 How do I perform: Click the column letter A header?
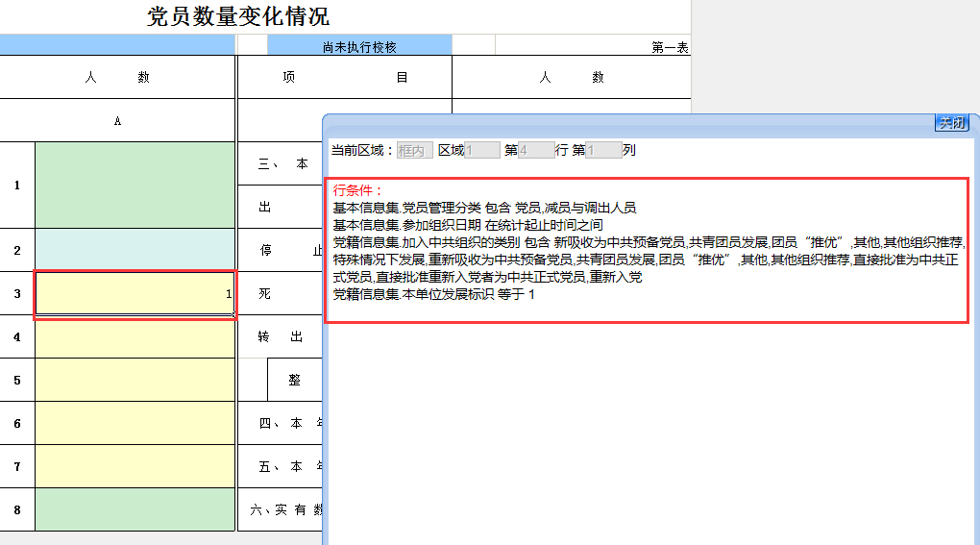(117, 120)
